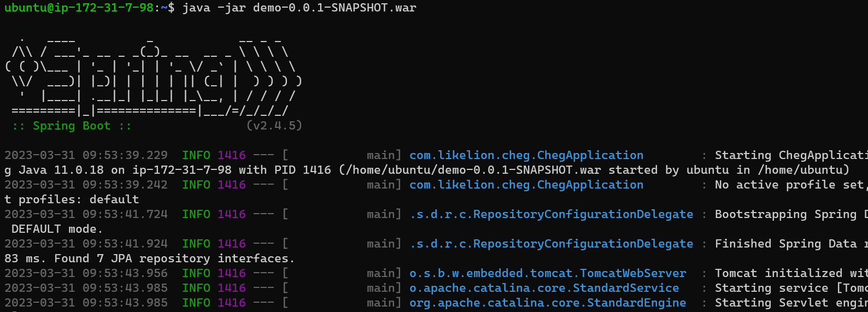
Task: Click purple 1416 on the 09:53:39.242 row
Action: (x=232, y=185)
